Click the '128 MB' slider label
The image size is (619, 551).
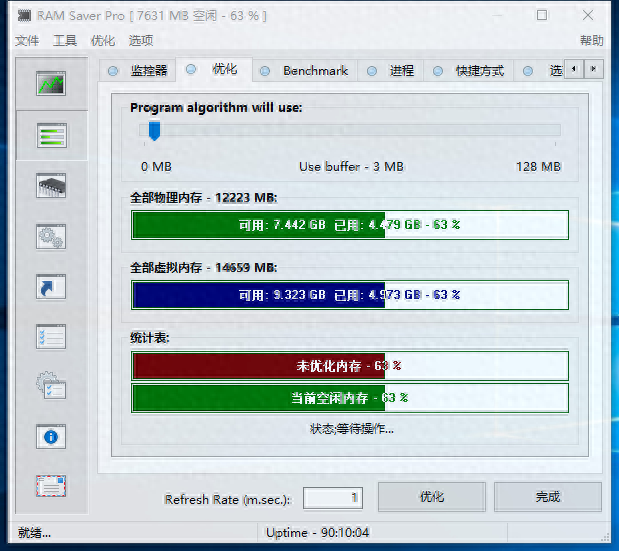(x=538, y=167)
